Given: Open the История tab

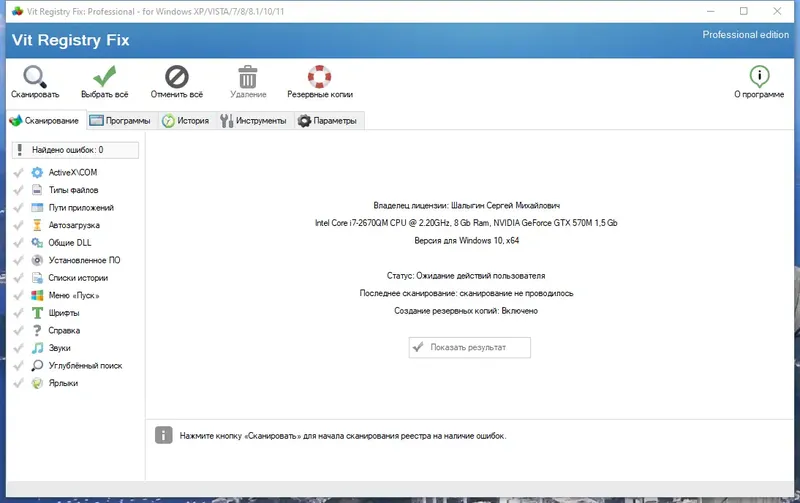Looking at the screenshot, I should [x=186, y=120].
